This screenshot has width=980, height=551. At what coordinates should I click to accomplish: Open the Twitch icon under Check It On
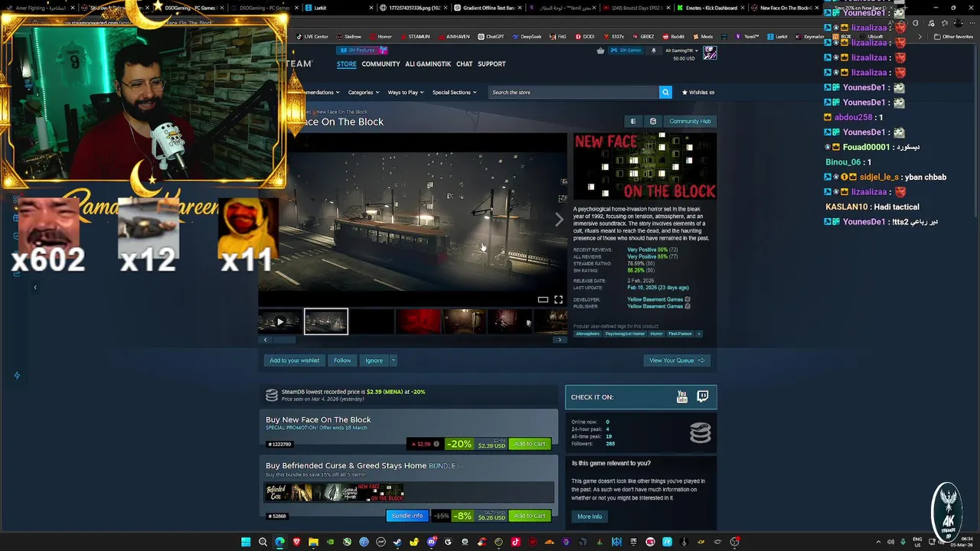[703, 396]
